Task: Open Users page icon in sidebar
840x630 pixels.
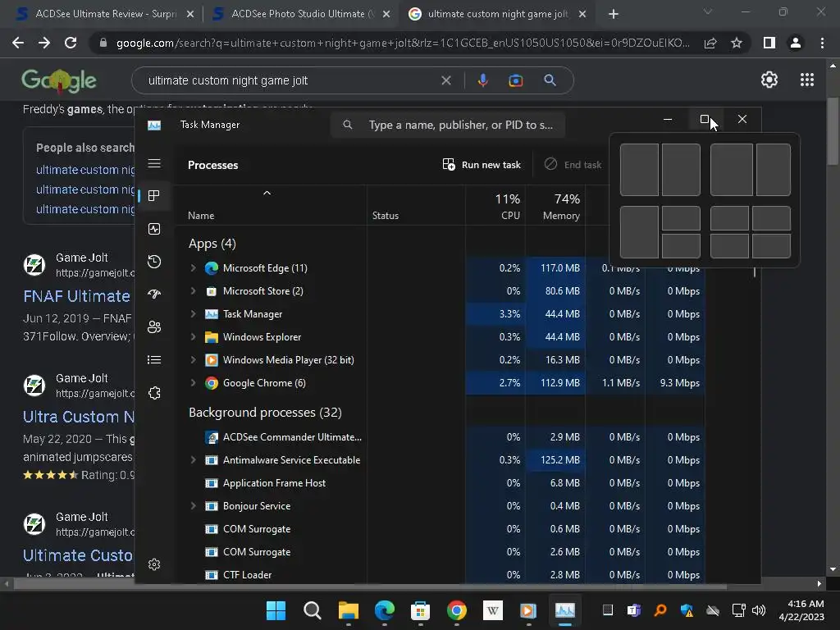Action: [x=154, y=326]
